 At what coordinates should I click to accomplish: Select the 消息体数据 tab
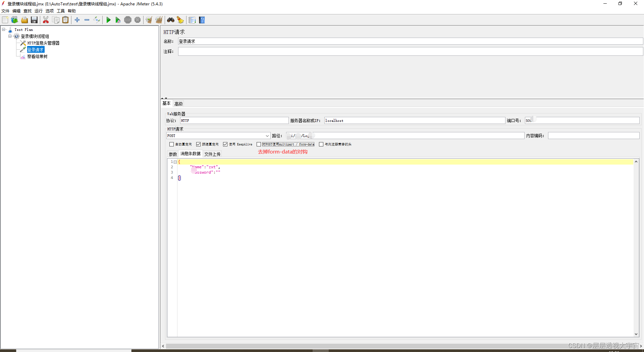[191, 154]
